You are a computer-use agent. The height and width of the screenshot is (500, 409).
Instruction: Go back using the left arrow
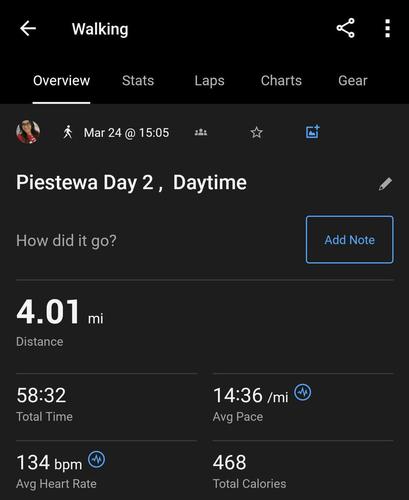tap(28, 28)
